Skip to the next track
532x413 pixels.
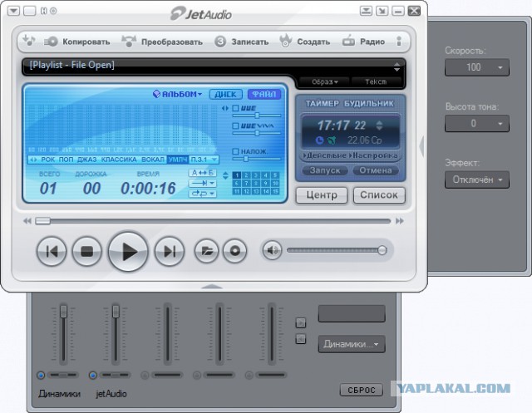(x=170, y=251)
